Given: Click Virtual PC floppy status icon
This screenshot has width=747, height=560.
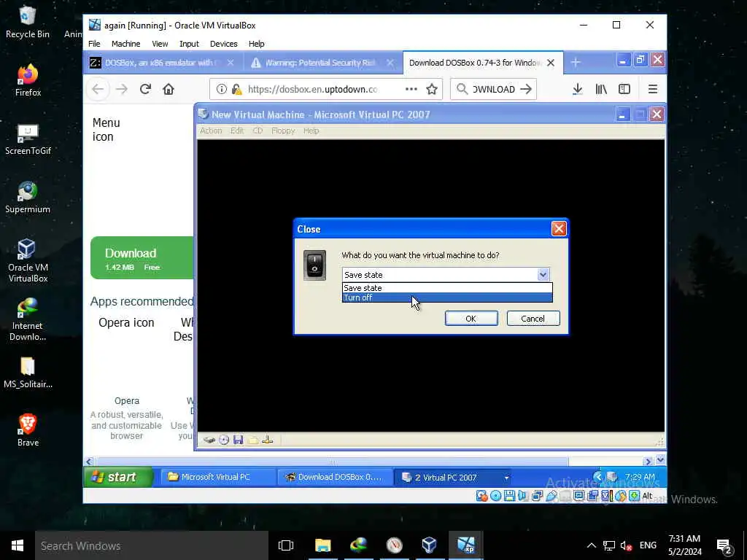Looking at the screenshot, I should coord(239,440).
